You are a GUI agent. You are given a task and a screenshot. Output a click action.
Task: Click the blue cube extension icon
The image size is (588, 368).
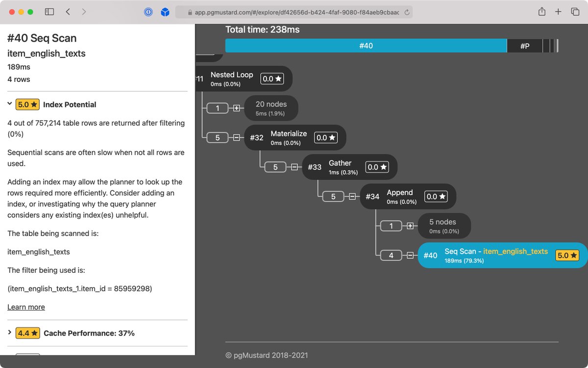165,12
